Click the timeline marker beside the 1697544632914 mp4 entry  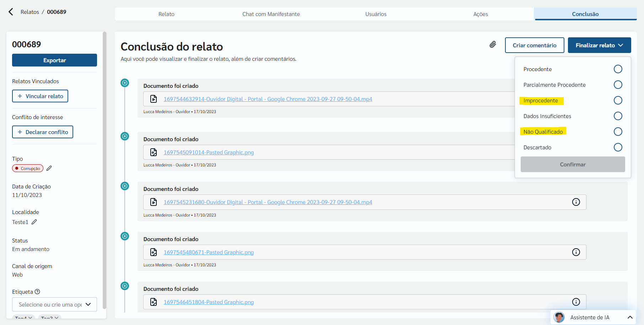coord(125,83)
